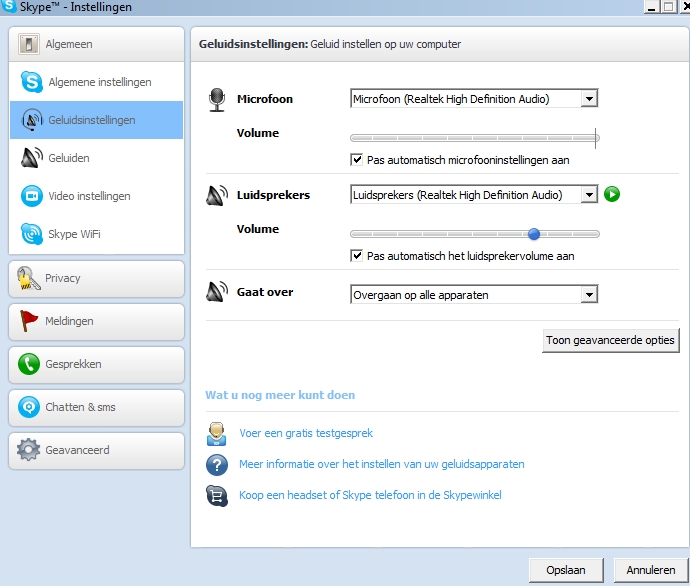Open Koop een headset Skypewinkel link
The width and height of the screenshot is (690, 586).
pyautogui.click(x=370, y=495)
